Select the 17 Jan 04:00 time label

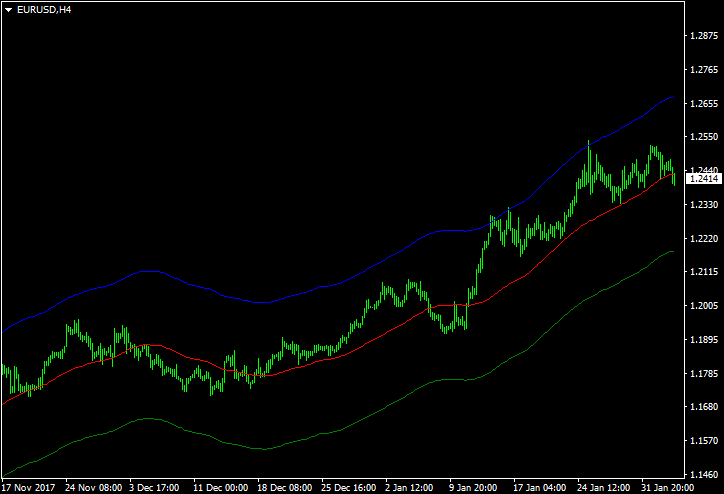[539, 487]
